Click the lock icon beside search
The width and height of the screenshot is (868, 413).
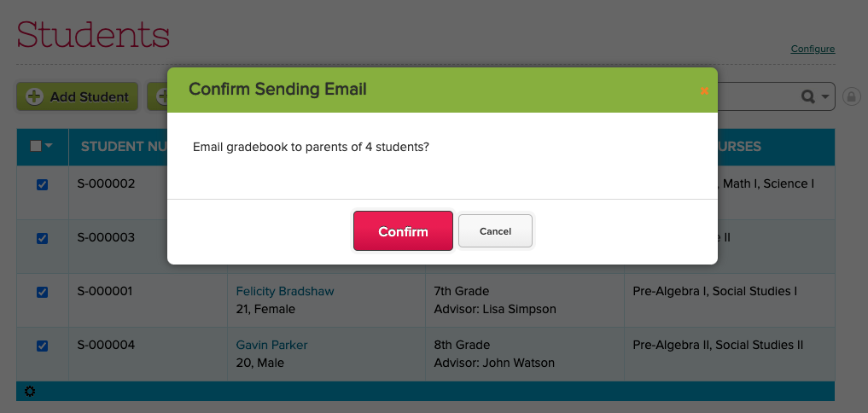click(851, 97)
